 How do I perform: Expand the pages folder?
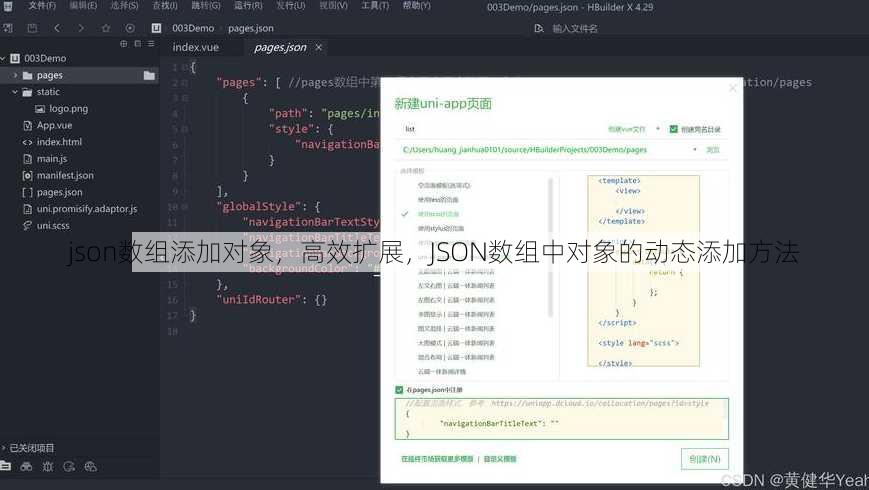point(15,75)
